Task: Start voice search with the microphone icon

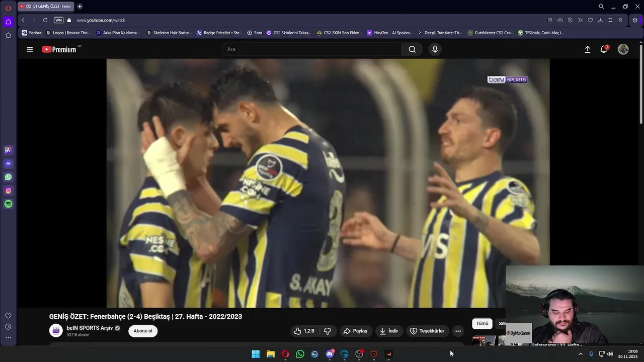Action: pos(435,49)
